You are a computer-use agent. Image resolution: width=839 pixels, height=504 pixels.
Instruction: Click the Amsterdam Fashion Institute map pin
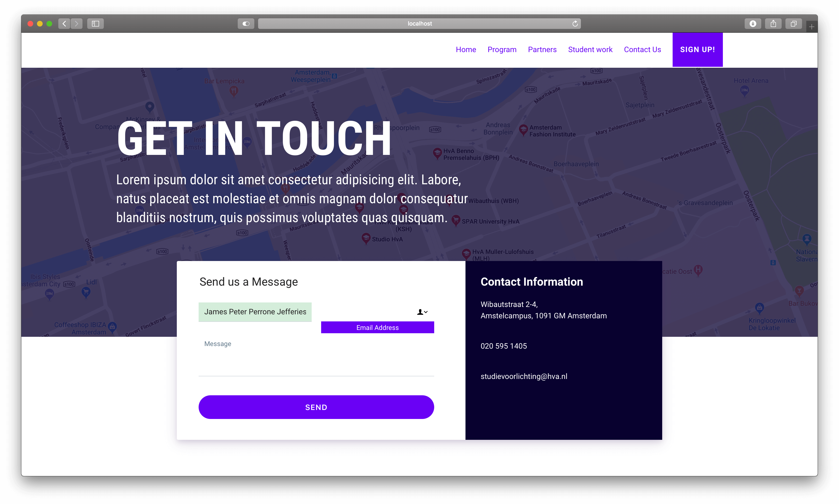pyautogui.click(x=523, y=129)
